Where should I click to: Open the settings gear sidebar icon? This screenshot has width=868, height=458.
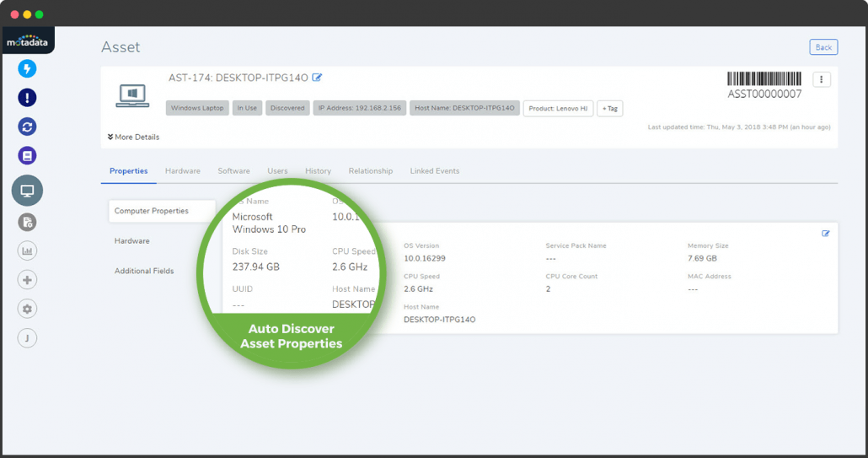[x=27, y=309]
